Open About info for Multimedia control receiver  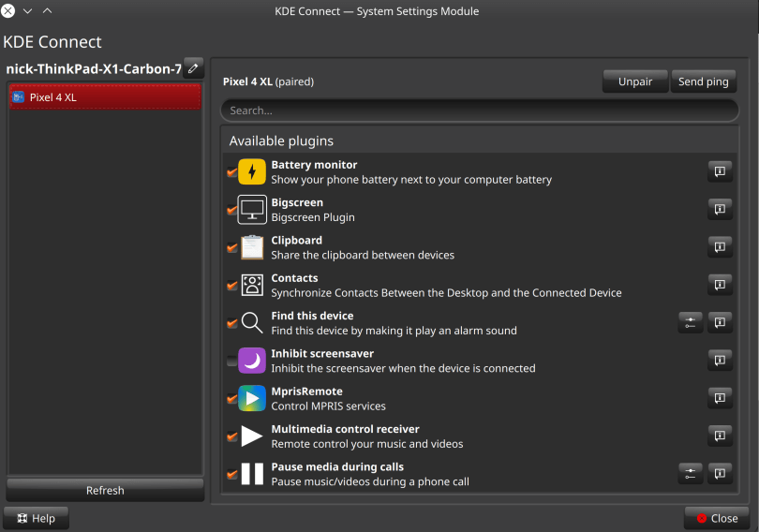pyautogui.click(x=720, y=436)
